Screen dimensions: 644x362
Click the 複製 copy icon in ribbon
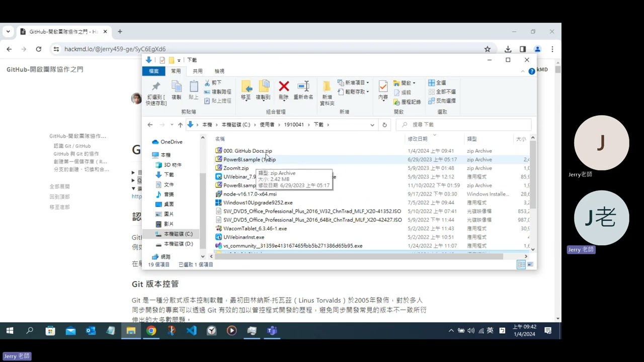[176, 86]
